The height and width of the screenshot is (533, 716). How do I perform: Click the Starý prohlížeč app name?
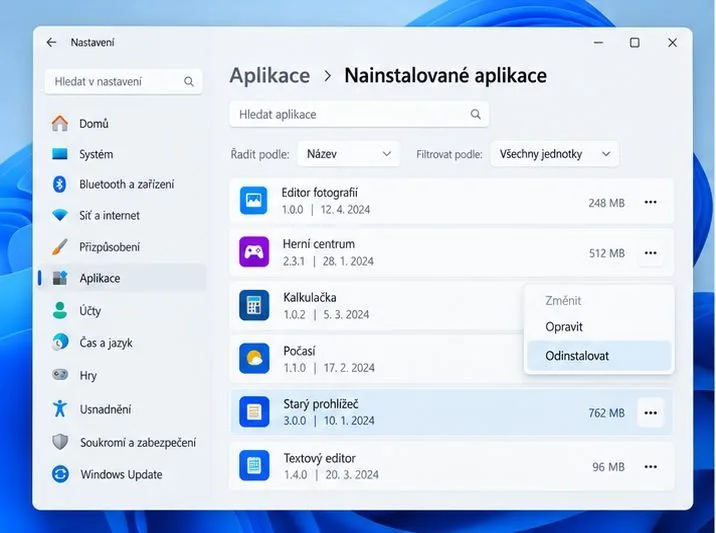tap(321, 404)
